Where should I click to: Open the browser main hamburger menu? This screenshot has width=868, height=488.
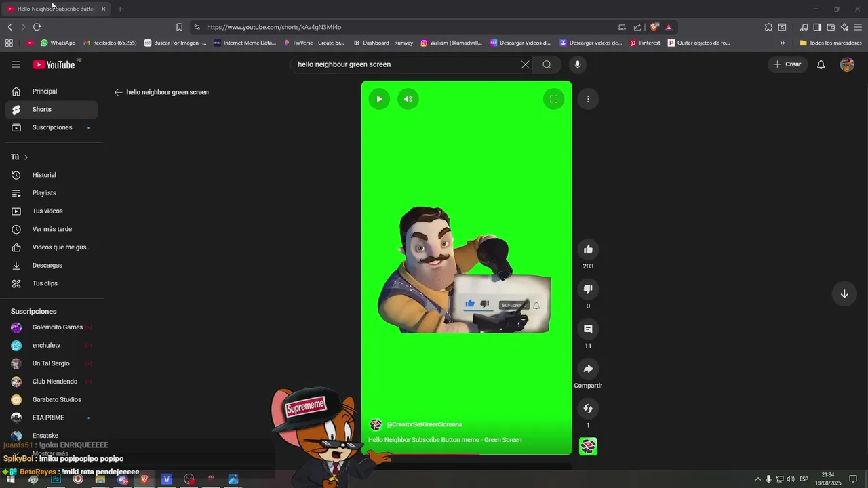859,27
